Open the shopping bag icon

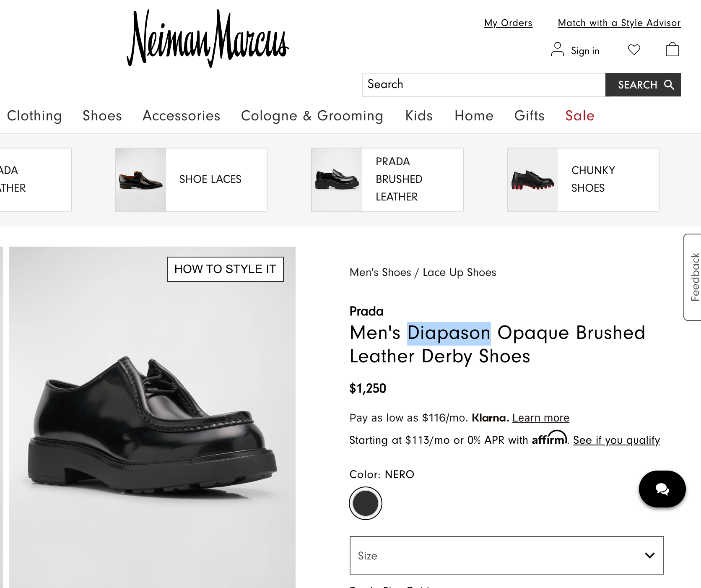(672, 49)
